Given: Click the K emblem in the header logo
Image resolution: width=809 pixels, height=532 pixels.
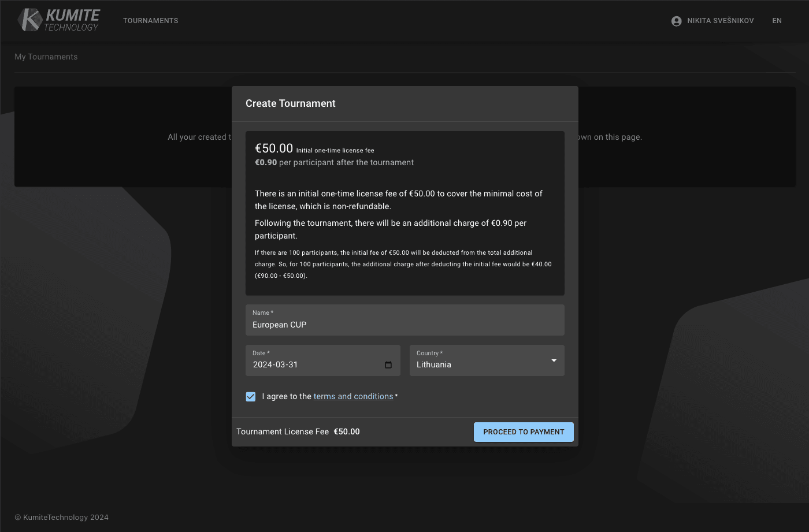Looking at the screenshot, I should 27,20.
